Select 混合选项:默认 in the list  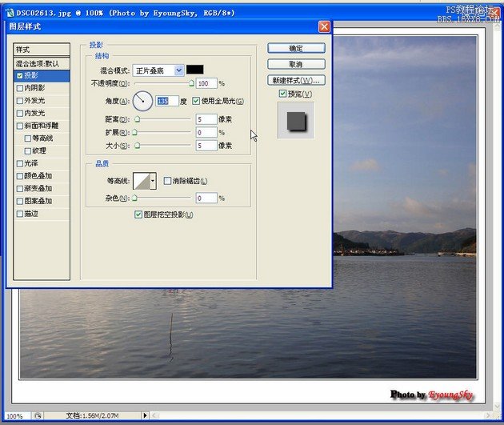(x=42, y=64)
